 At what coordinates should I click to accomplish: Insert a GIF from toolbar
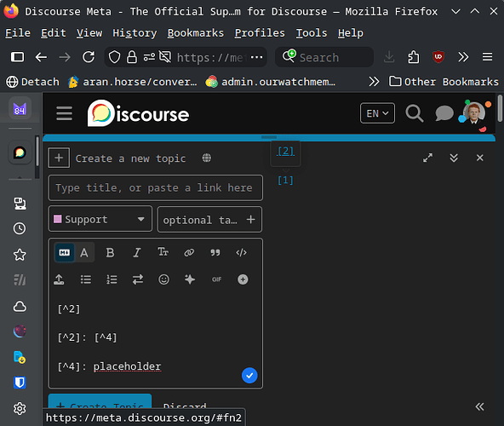point(216,279)
